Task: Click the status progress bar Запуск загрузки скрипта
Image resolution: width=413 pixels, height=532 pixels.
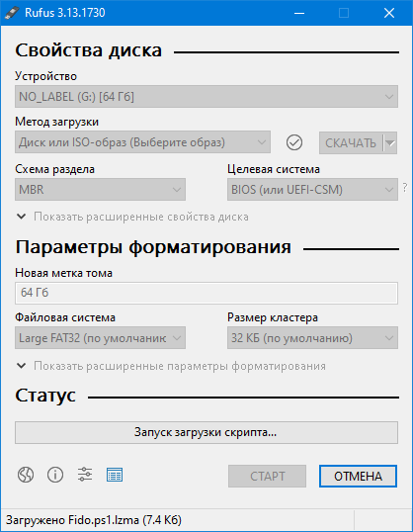Action: 206,432
